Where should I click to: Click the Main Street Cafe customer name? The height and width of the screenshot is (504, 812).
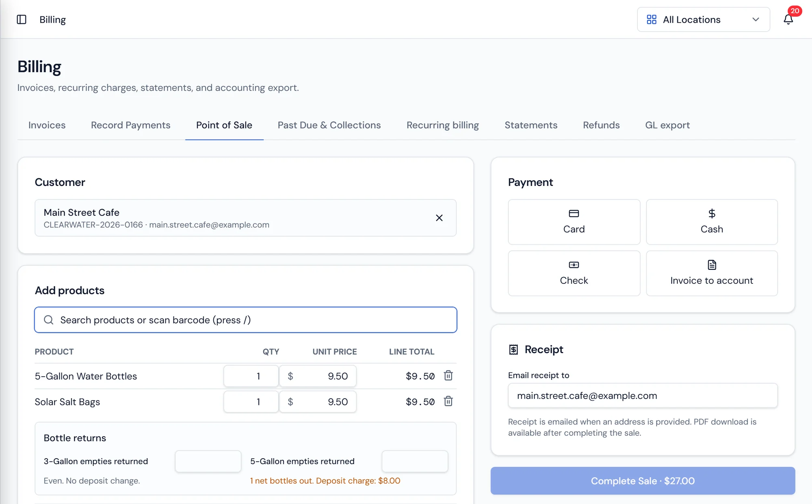[x=82, y=212]
